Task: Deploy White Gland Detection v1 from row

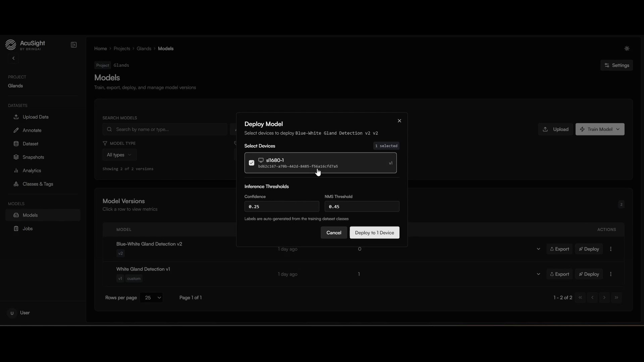Action: pyautogui.click(x=589, y=274)
